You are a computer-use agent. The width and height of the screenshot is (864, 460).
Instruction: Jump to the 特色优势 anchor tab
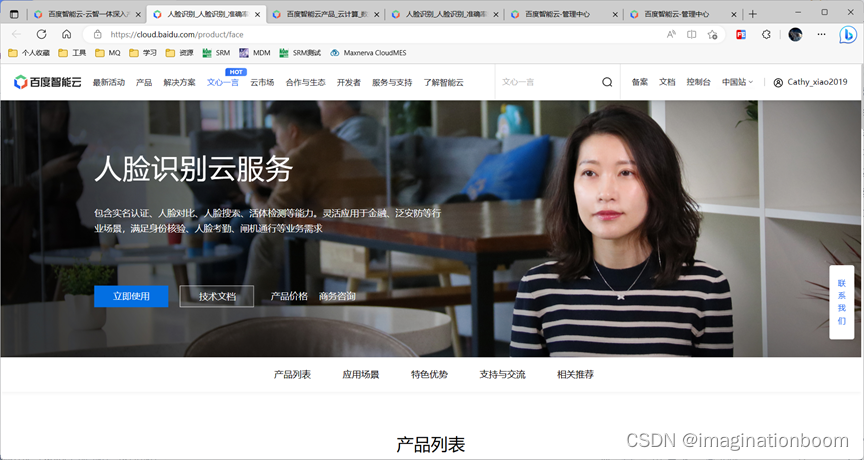coord(429,375)
